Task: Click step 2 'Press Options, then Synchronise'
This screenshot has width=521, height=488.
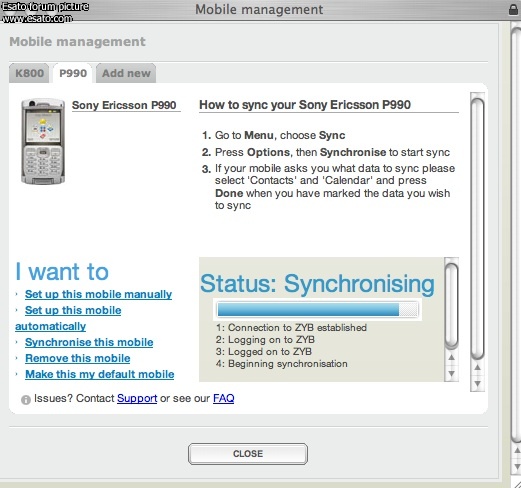Action: pyautogui.click(x=326, y=152)
